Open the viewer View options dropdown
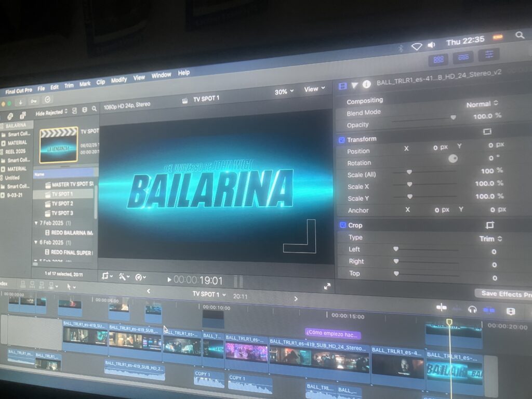 (x=314, y=89)
